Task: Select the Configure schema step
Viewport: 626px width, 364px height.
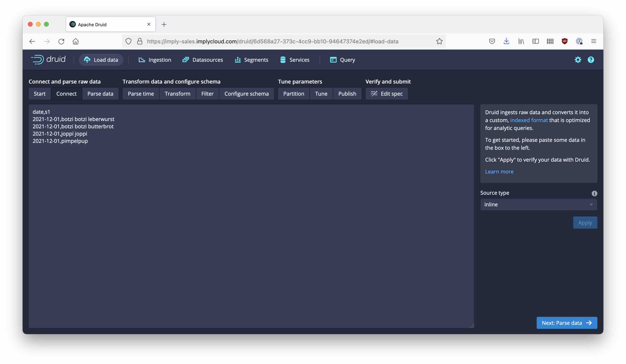Action: pyautogui.click(x=246, y=94)
